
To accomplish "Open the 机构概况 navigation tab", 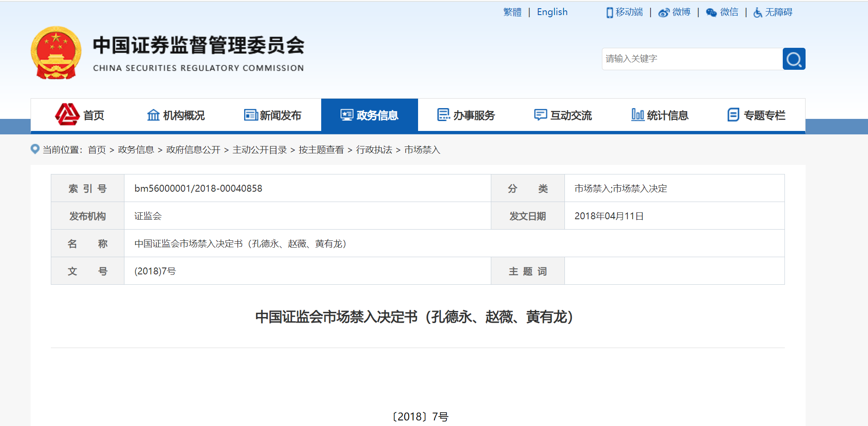I will pos(176,115).
